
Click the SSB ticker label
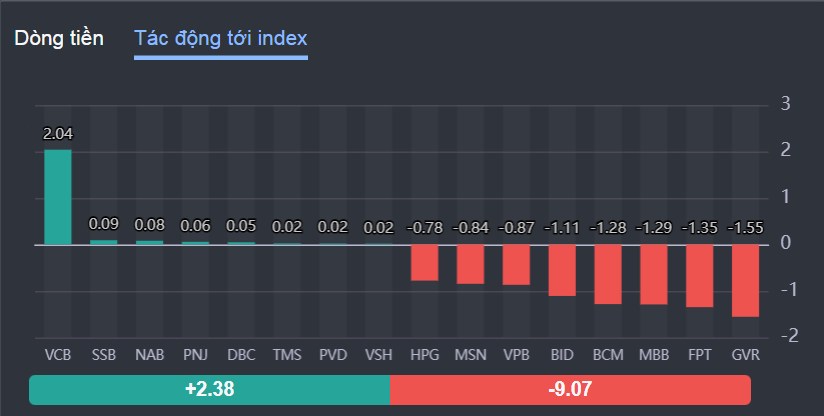[x=104, y=355]
